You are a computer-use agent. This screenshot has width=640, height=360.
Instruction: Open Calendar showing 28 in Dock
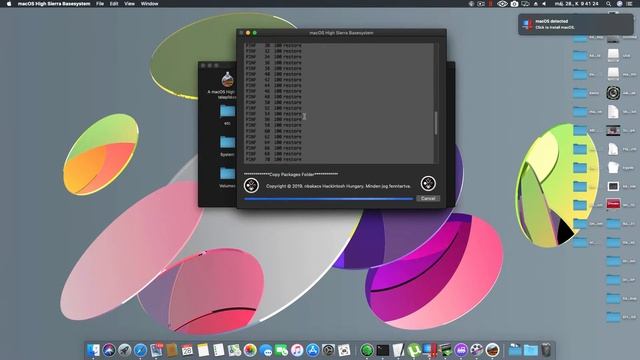coord(187,350)
